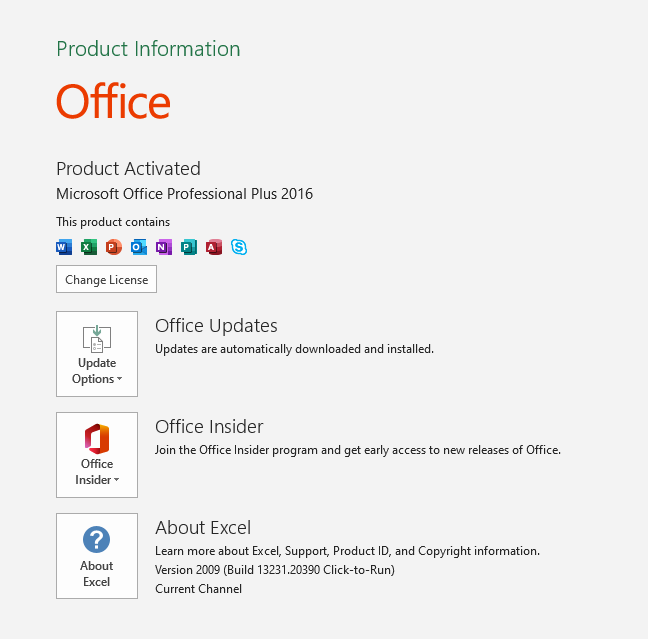Click the Office Updates heading
Image resolution: width=648 pixels, height=639 pixels.
pos(216,326)
